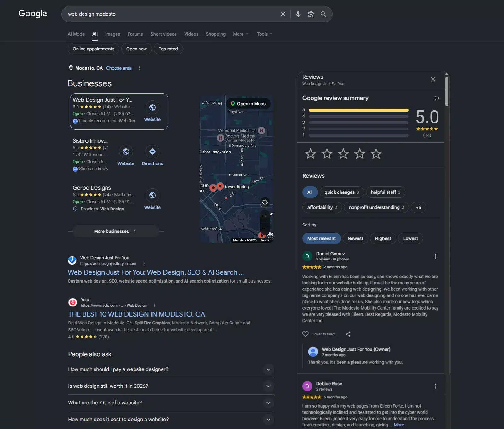Switch to the Images tab
This screenshot has height=429, width=504.
click(x=112, y=34)
